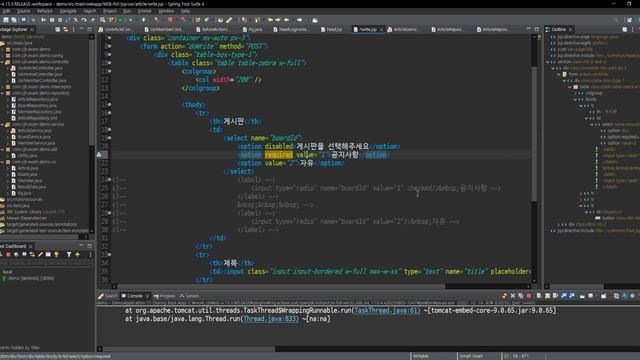Click the red stop icon in main toolbar
The width and height of the screenshot is (640, 360).
click(x=170, y=20)
